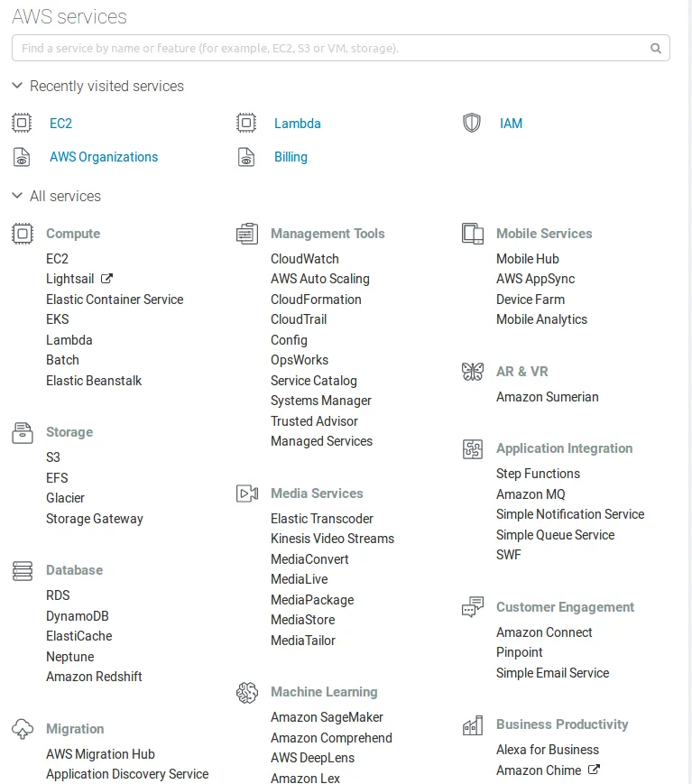Image resolution: width=692 pixels, height=784 pixels.
Task: Click the Customer Engagement chat icon
Action: (473, 607)
